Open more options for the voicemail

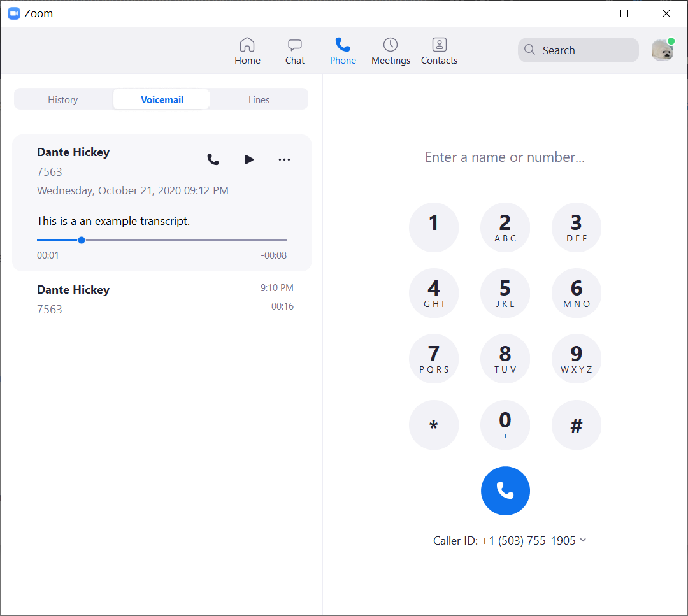click(285, 160)
